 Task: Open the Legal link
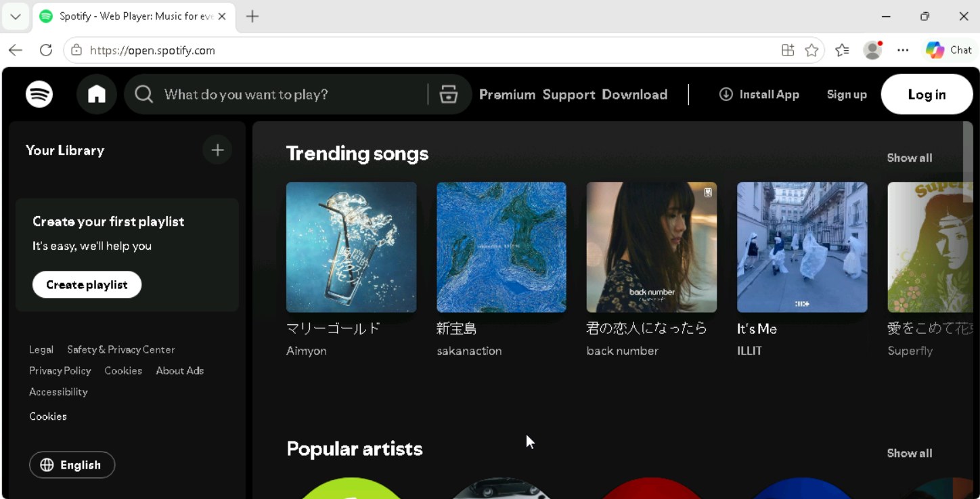[x=41, y=349]
